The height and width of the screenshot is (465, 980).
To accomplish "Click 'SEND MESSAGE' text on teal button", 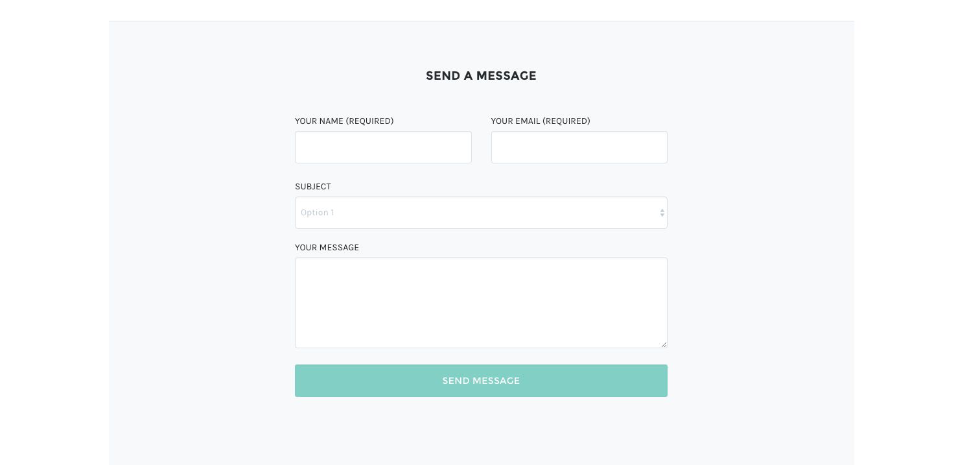I will (x=481, y=381).
